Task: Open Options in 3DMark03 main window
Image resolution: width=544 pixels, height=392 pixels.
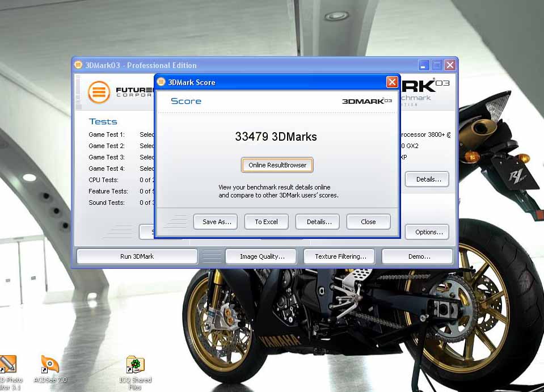Action: [x=427, y=232]
